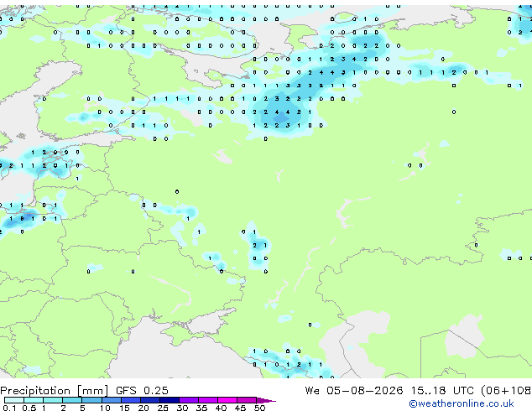Click the "15..18 UTC" time range
The width and height of the screenshot is (532, 411).
[x=442, y=390]
